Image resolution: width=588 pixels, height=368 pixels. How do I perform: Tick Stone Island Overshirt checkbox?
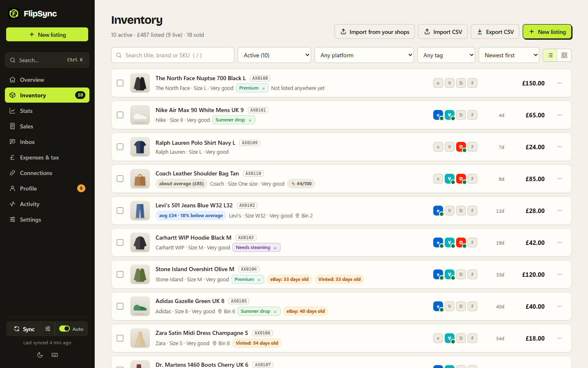[120, 274]
